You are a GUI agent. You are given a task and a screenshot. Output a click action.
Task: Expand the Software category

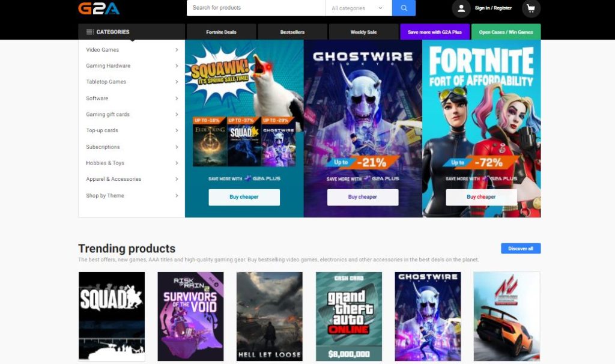pyautogui.click(x=132, y=99)
